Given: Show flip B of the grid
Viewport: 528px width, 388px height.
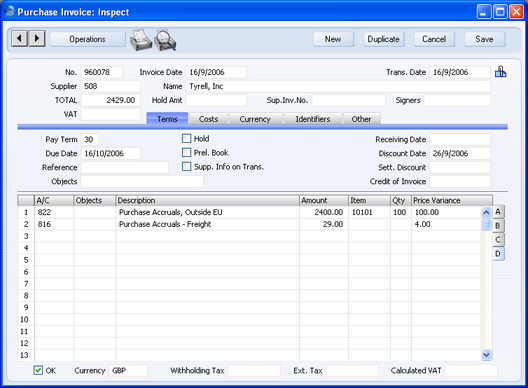Looking at the screenshot, I should point(498,226).
